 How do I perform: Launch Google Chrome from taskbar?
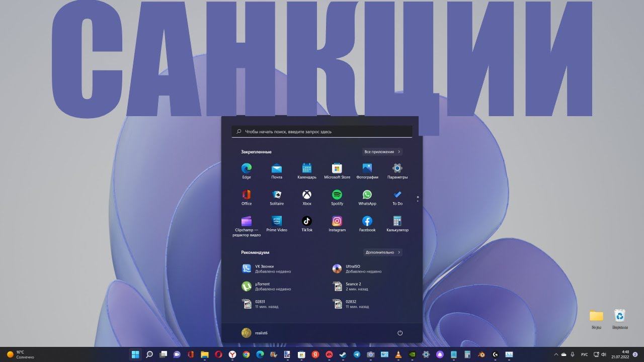click(246, 354)
